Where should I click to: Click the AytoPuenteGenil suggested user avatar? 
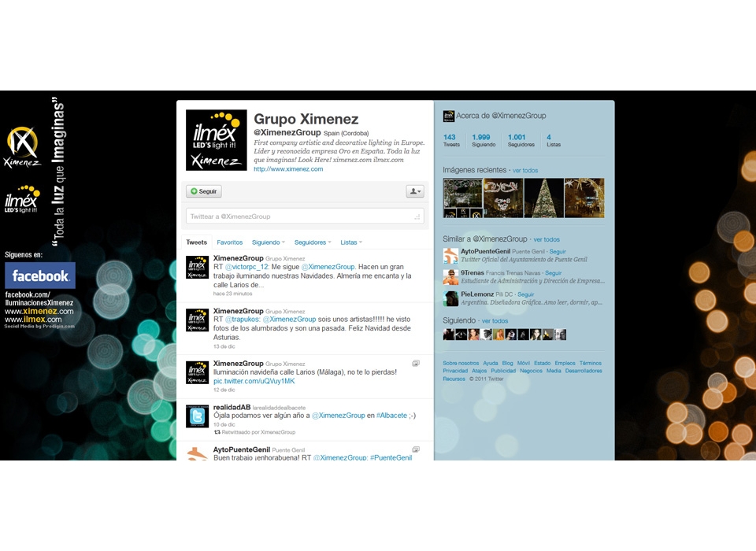click(450, 256)
